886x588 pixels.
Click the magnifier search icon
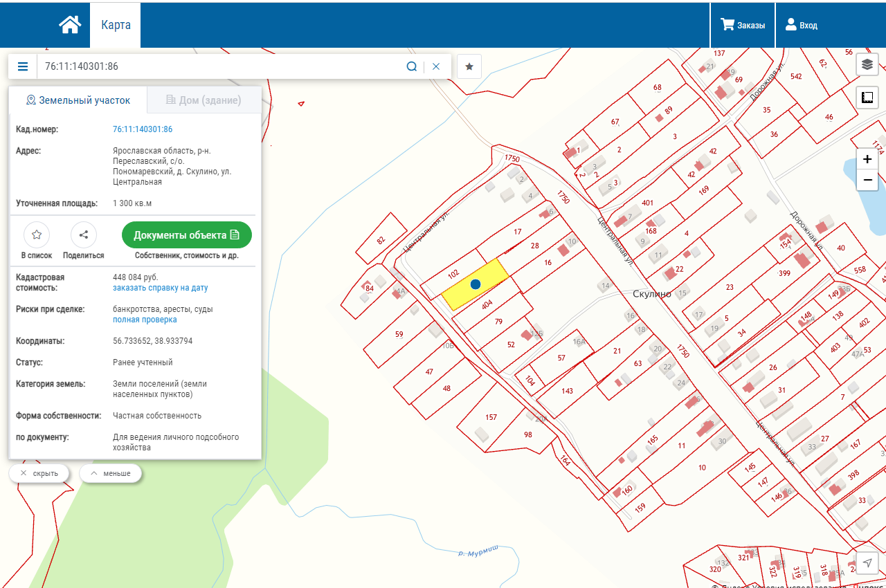pos(411,66)
